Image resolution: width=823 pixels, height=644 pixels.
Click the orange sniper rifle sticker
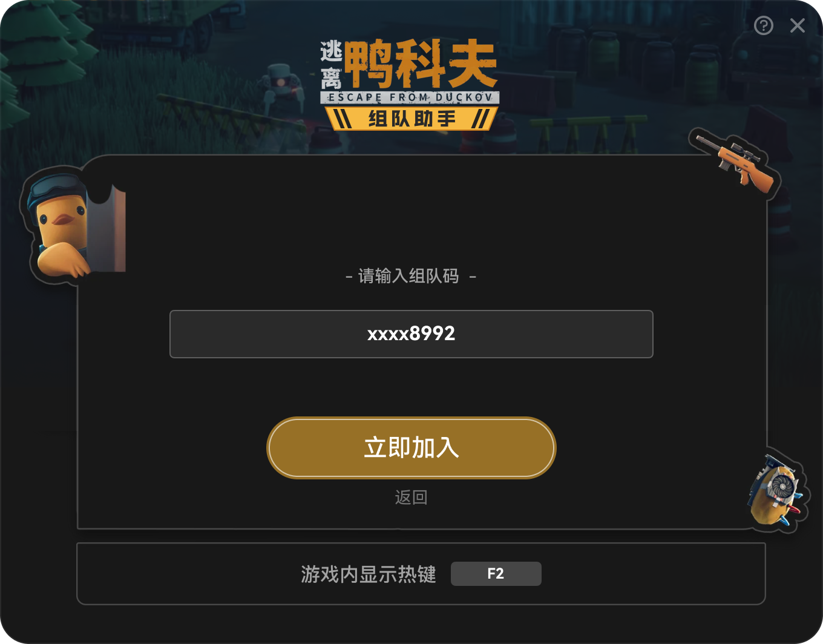pos(735,160)
